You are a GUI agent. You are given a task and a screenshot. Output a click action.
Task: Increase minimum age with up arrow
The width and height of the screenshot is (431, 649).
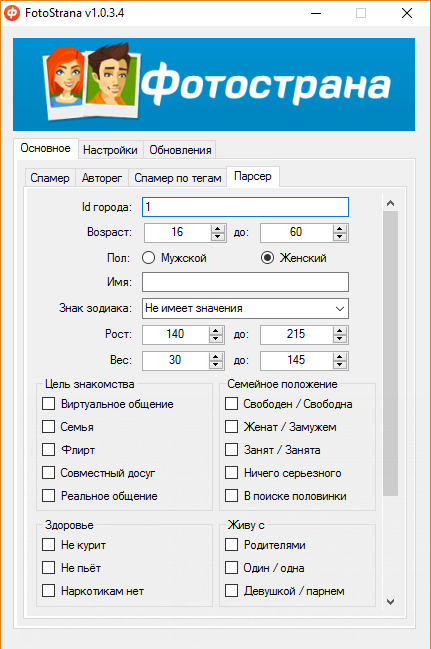[217, 229]
